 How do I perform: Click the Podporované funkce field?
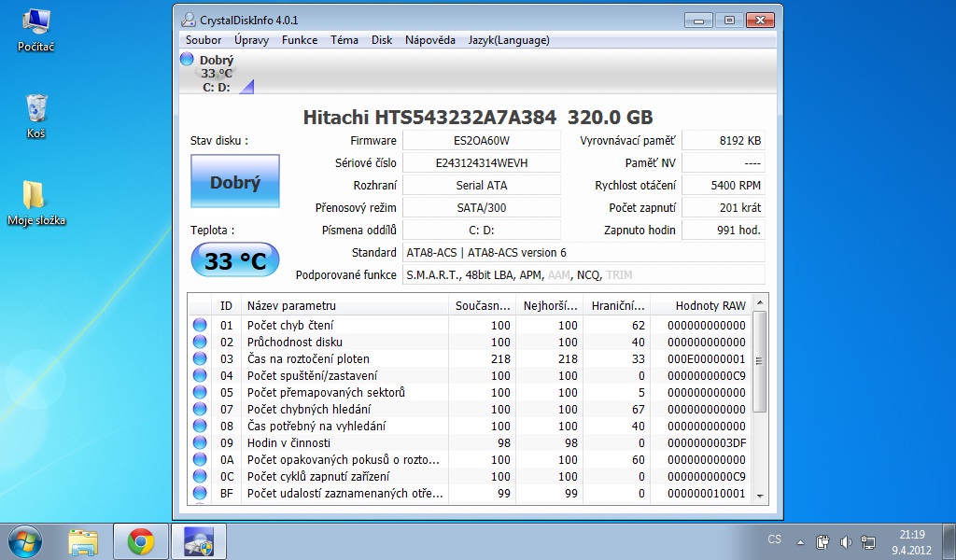pyautogui.click(x=584, y=274)
